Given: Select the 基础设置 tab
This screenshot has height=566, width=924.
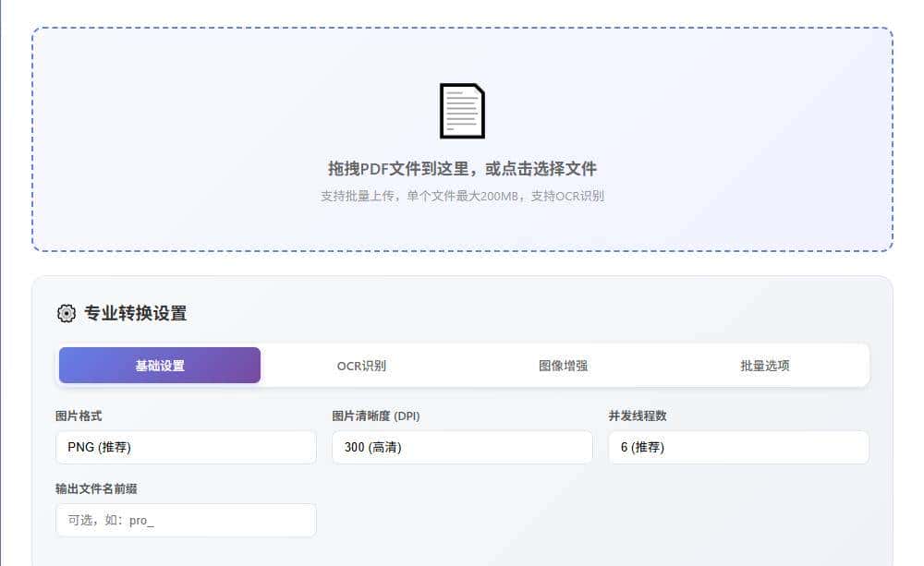Looking at the screenshot, I should tap(159, 365).
